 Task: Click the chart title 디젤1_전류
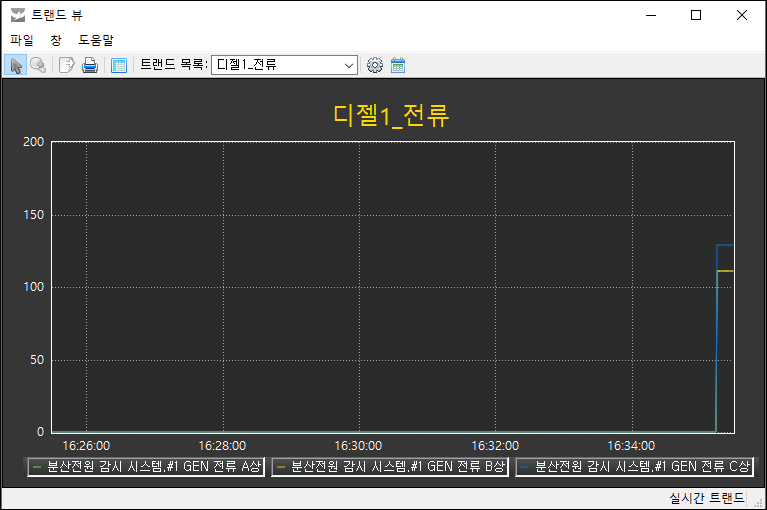pos(391,115)
